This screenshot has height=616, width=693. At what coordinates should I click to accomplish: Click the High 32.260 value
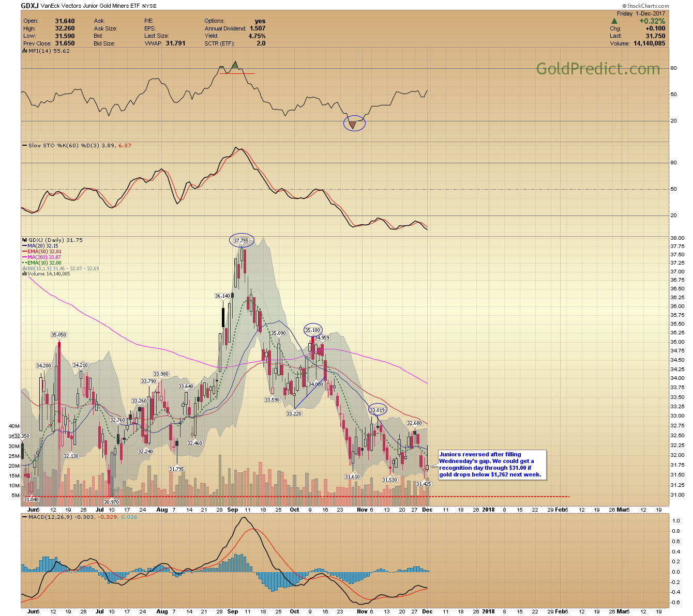click(x=65, y=28)
